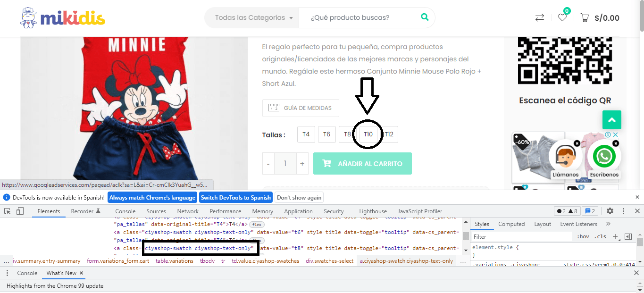Toggle :hov element state

[583, 236]
